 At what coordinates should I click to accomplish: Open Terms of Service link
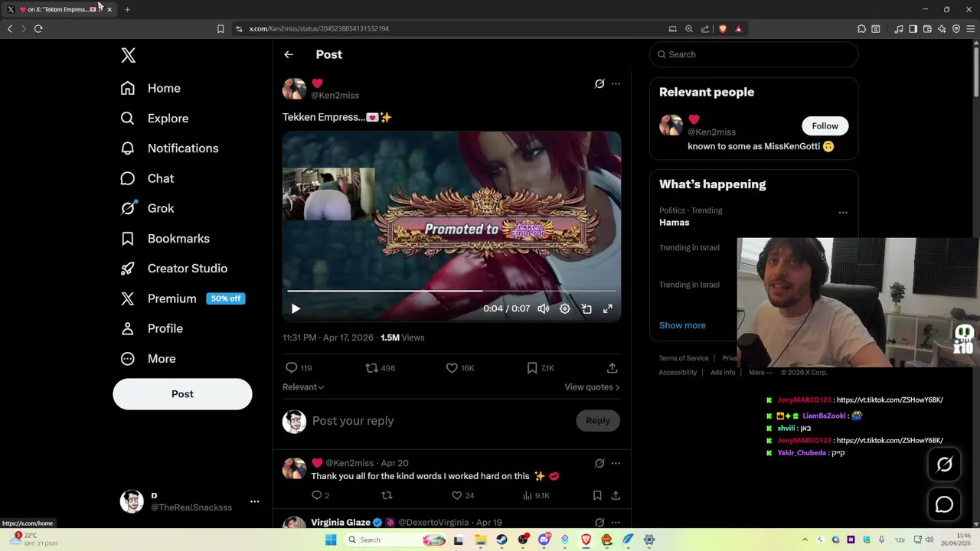[x=684, y=358]
